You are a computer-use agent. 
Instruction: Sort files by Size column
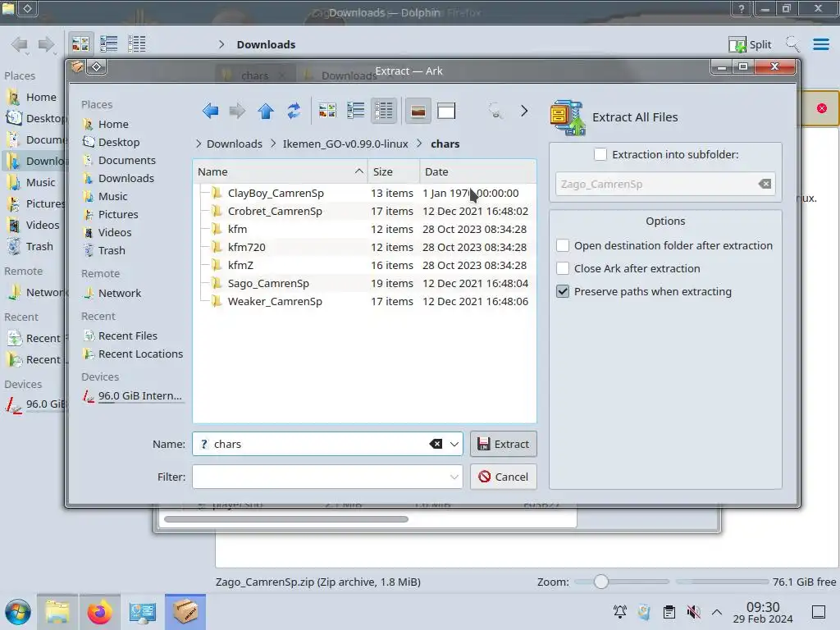394,171
